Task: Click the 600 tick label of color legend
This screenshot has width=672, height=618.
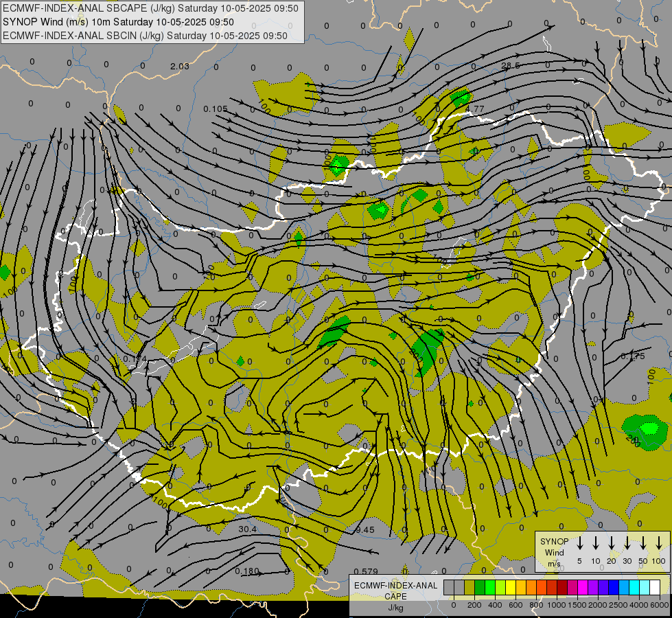Action: 515,605
